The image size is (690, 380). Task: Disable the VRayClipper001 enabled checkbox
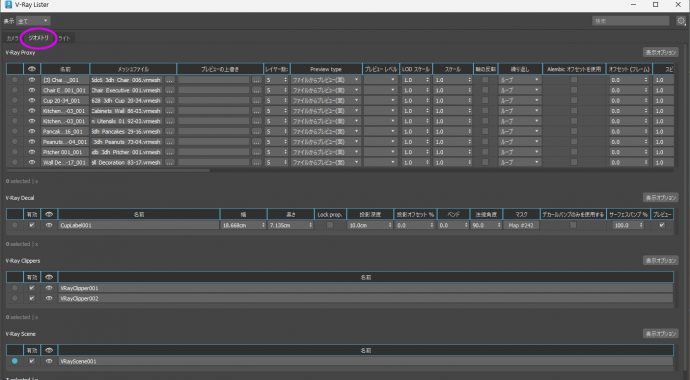[x=31, y=288]
